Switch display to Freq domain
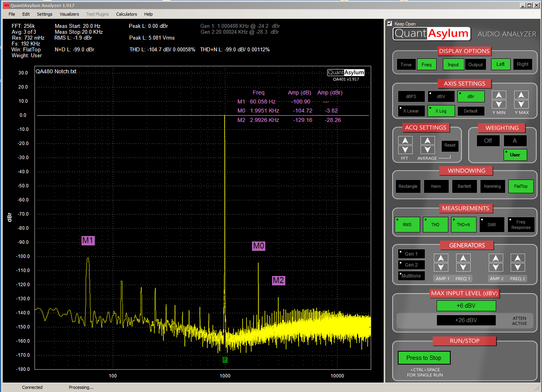This screenshot has height=392, width=542. (x=427, y=65)
